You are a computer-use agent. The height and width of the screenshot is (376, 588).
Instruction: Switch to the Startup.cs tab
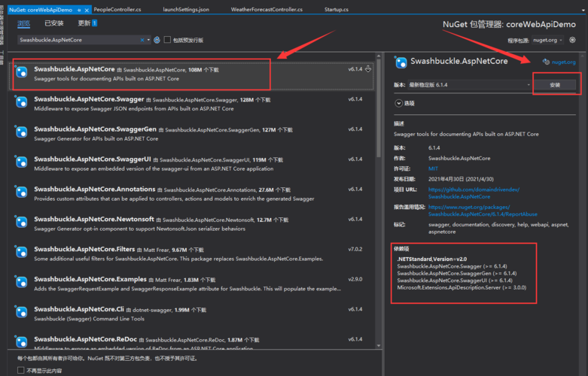click(337, 9)
